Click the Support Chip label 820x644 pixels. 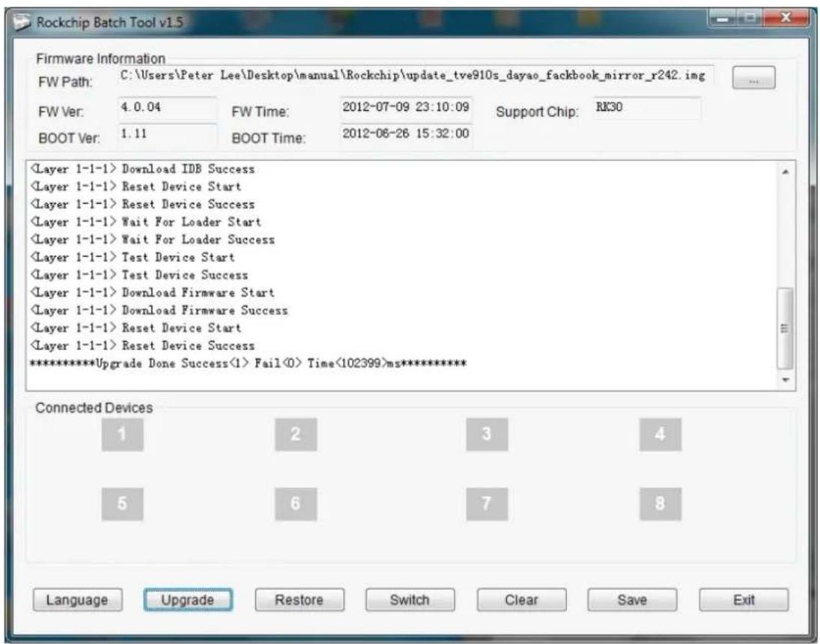point(537,112)
